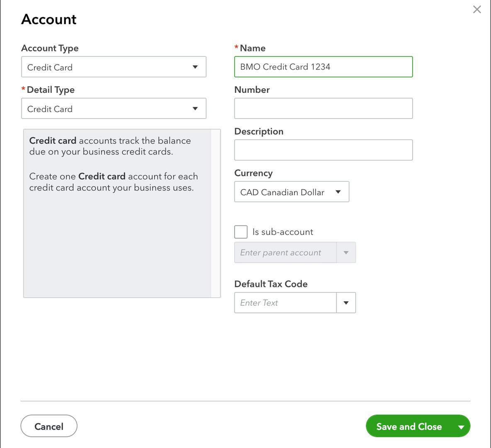Click the Name field containing BMO Credit Card 1234
This screenshot has height=448, width=491.
pos(323,67)
